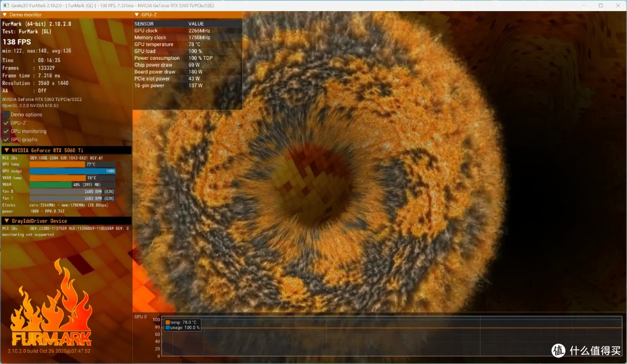Select the GPU temperature row in GPU-Z

pos(187,44)
